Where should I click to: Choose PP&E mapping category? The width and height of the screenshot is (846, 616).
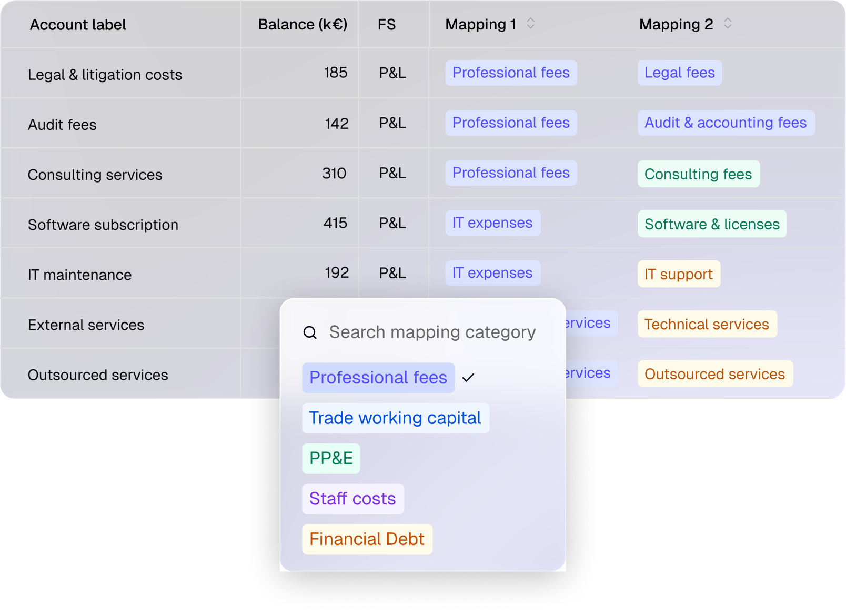click(331, 459)
